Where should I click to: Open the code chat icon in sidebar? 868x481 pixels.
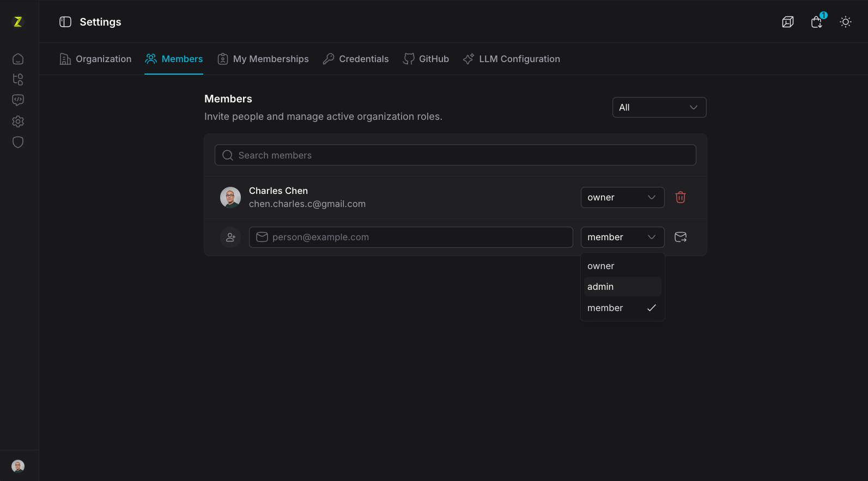pyautogui.click(x=18, y=100)
